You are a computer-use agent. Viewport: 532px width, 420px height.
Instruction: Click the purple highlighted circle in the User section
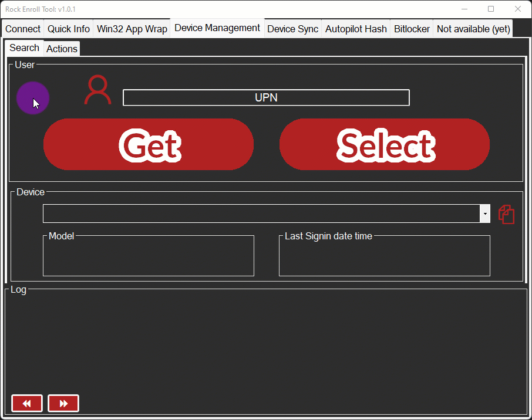[33, 97]
